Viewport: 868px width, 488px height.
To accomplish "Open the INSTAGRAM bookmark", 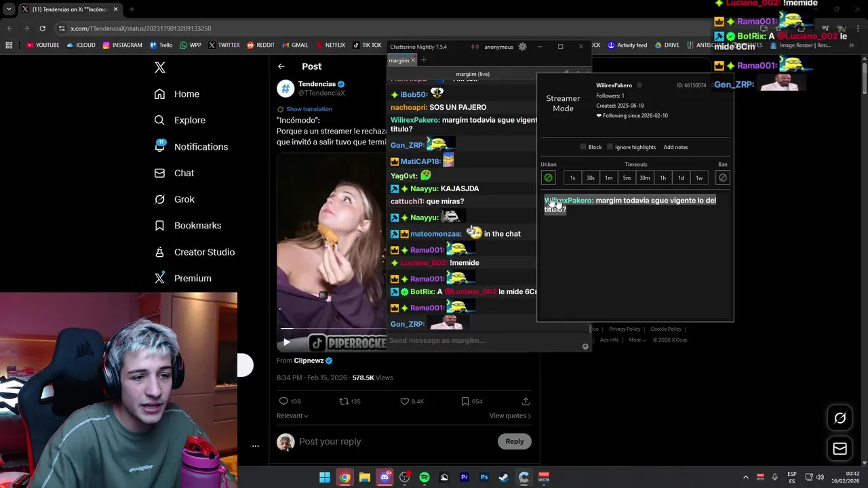I will (123, 45).
